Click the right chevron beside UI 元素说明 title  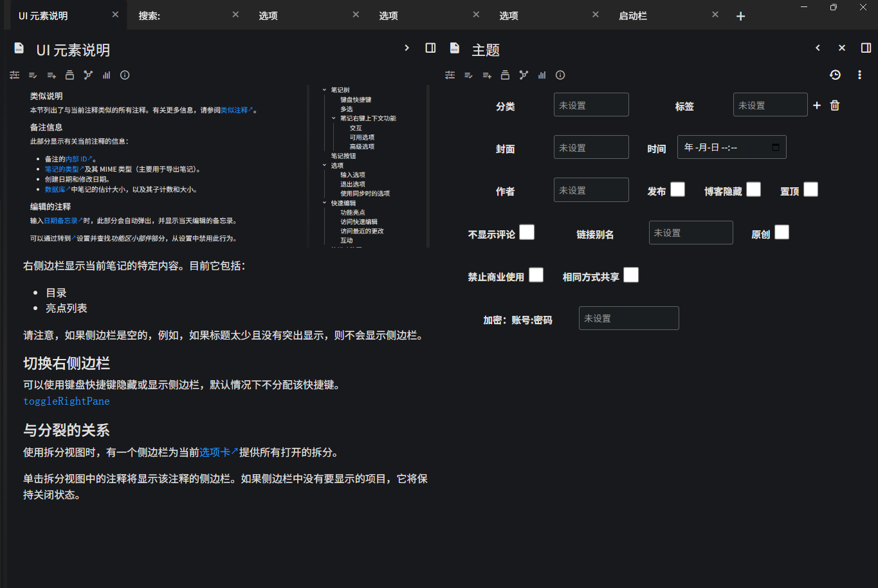(x=407, y=48)
